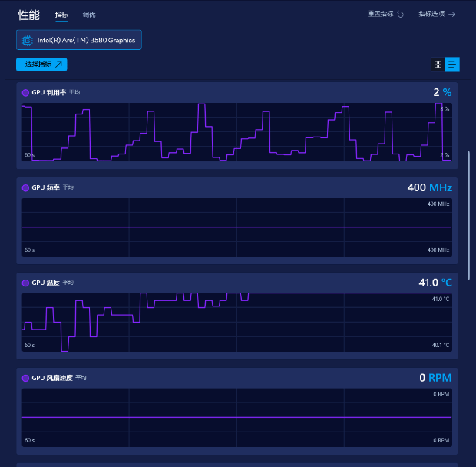Click the right arrow next to 指标选项

tap(452, 15)
